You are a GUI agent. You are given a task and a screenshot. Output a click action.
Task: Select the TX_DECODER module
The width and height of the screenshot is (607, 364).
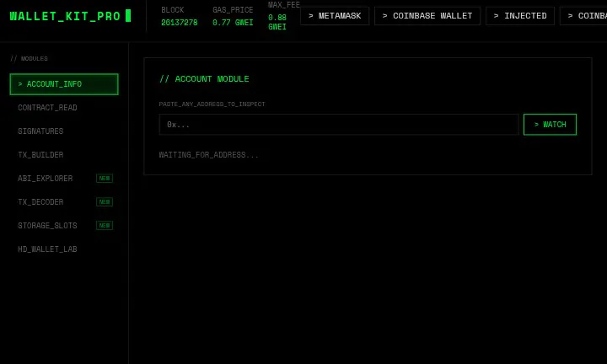pos(64,202)
